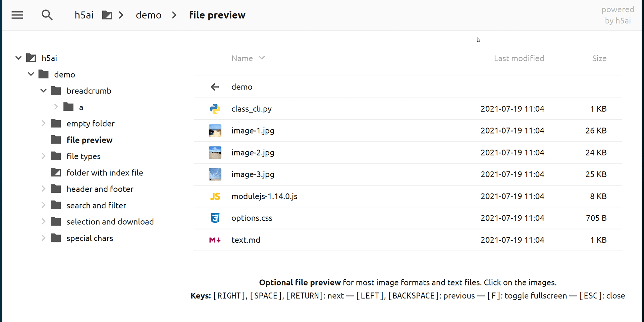Sort by Last modified column
Image resolution: width=644 pixels, height=322 pixels.
tap(519, 58)
